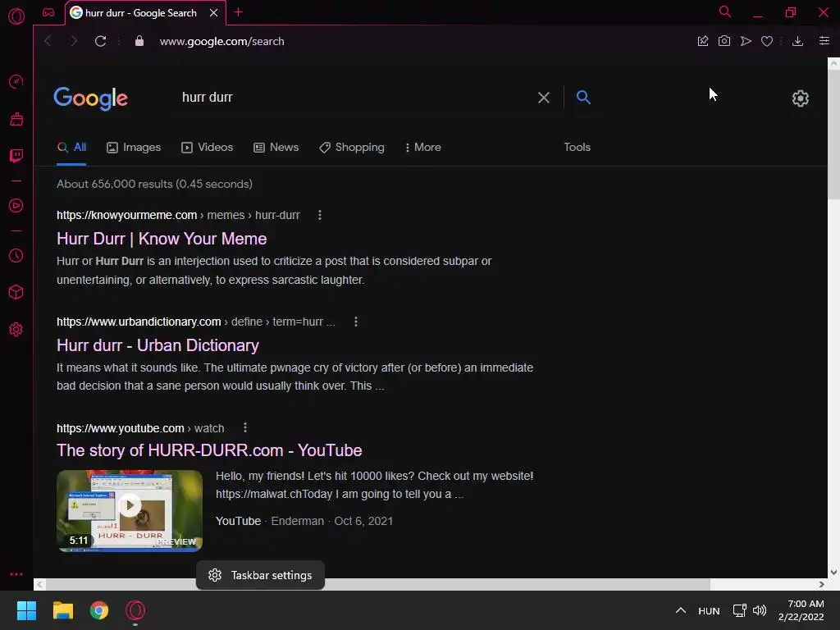The width and height of the screenshot is (840, 630).
Task: Open options for youtube.com result
Action: coord(244,427)
